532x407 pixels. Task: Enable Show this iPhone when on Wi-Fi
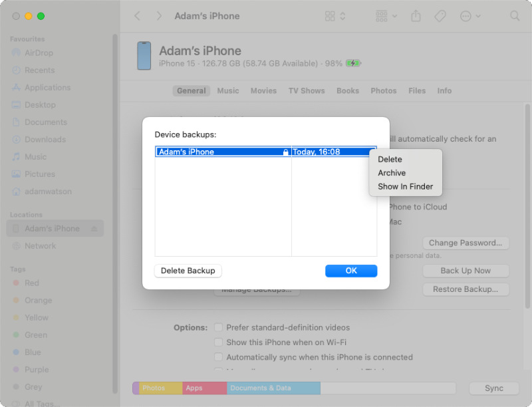(219, 342)
